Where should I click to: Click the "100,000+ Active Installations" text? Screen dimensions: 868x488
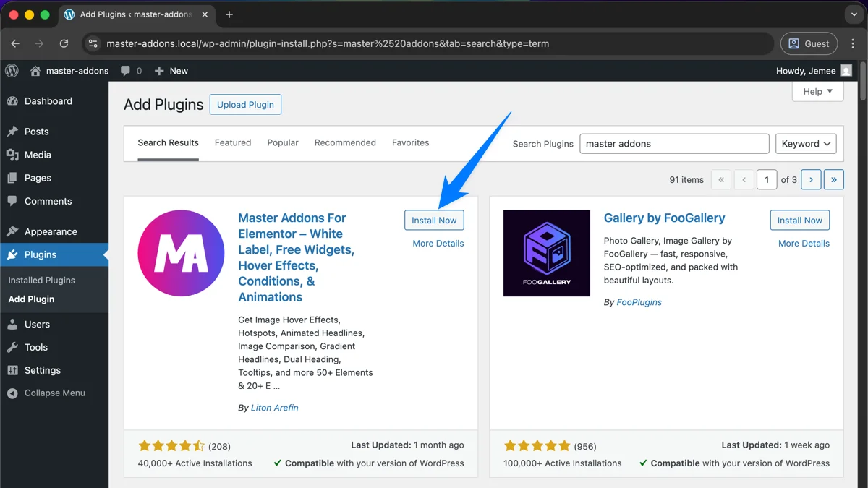tap(563, 463)
